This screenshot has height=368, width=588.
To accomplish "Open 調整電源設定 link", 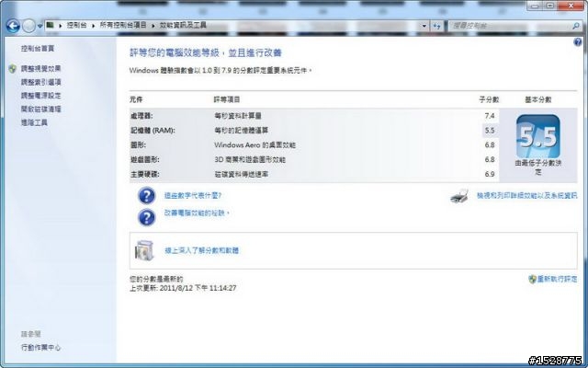I will (x=40, y=96).
